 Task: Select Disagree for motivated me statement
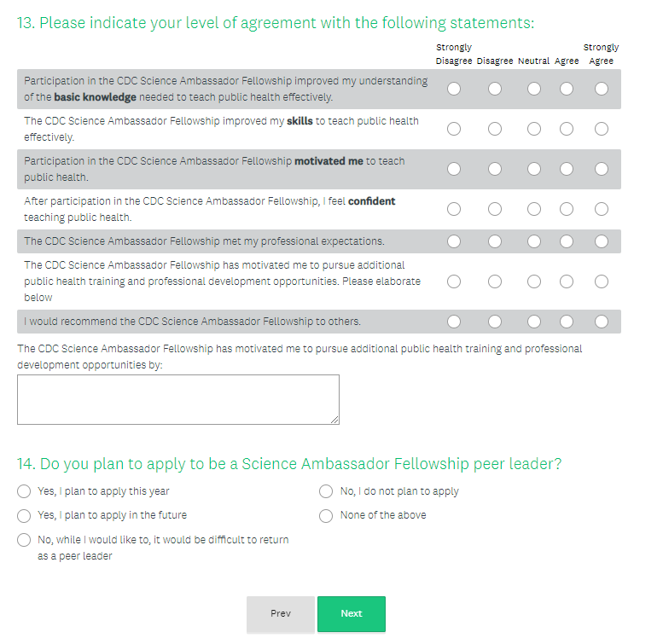pyautogui.click(x=495, y=169)
